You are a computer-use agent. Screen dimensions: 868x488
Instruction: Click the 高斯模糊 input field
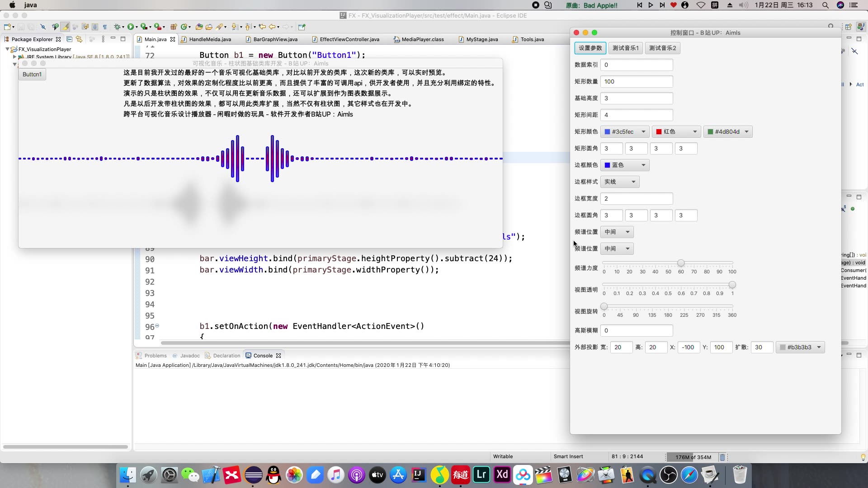click(637, 330)
